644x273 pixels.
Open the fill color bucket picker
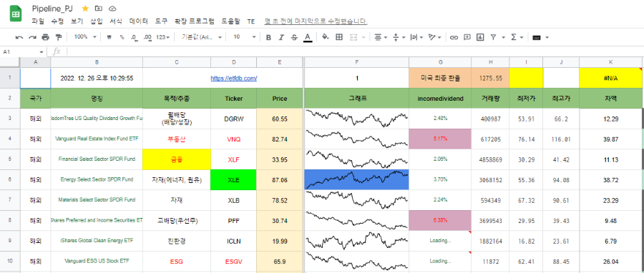[x=326, y=37]
